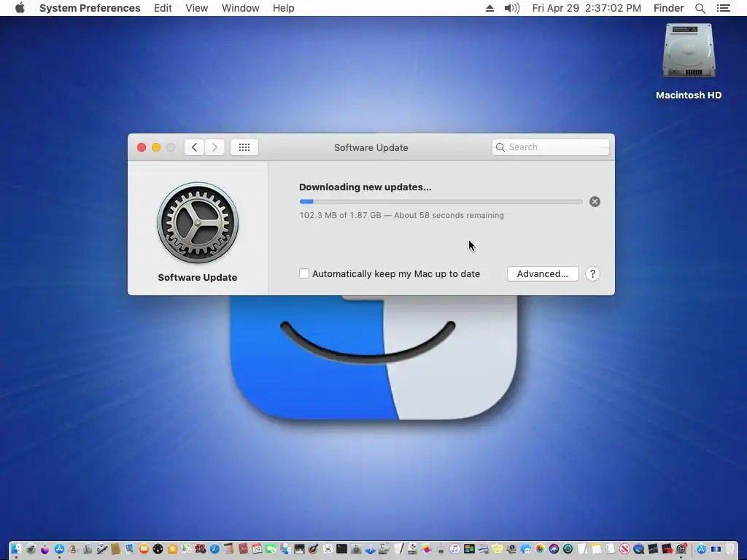Screen dimensions: 747x560
Task: Click Finder in the menu bar's right side
Action: click(x=668, y=8)
